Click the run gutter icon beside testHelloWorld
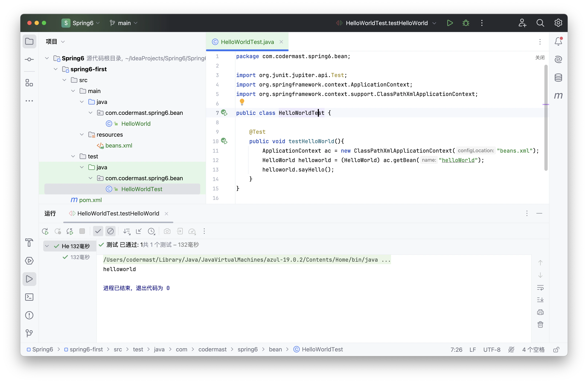The image size is (588, 383). click(x=224, y=141)
